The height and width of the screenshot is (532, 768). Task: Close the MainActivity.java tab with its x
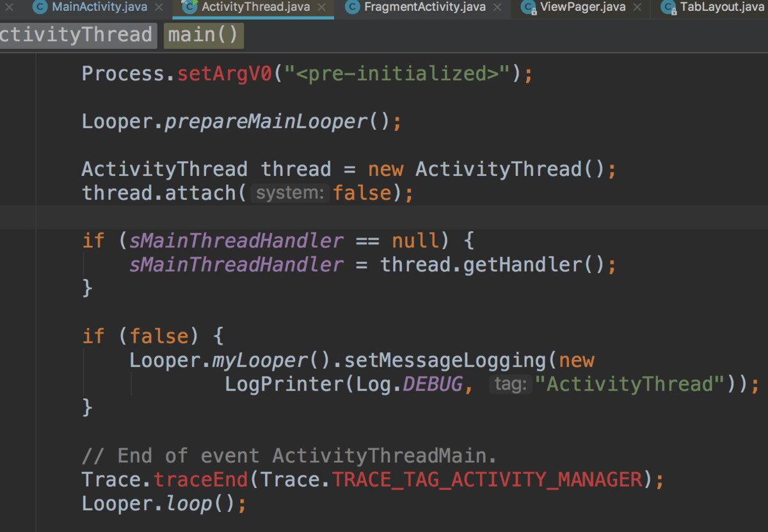tap(158, 8)
